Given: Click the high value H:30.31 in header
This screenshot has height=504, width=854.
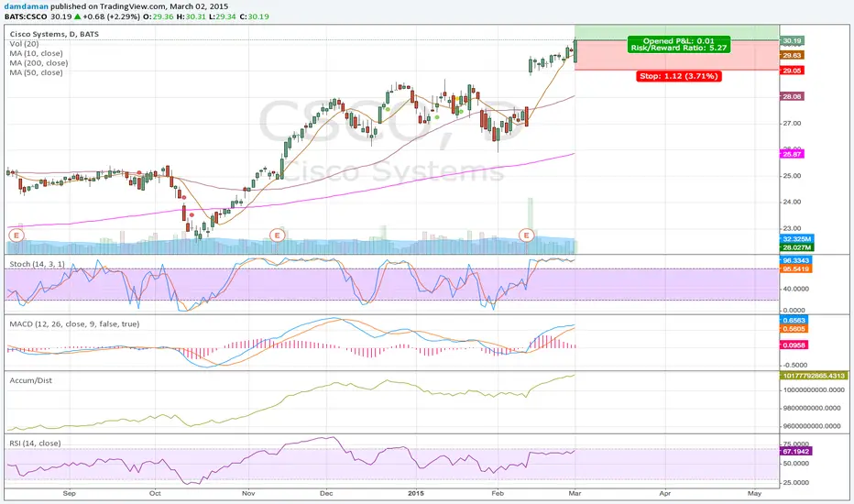Looking at the screenshot, I should [x=192, y=16].
